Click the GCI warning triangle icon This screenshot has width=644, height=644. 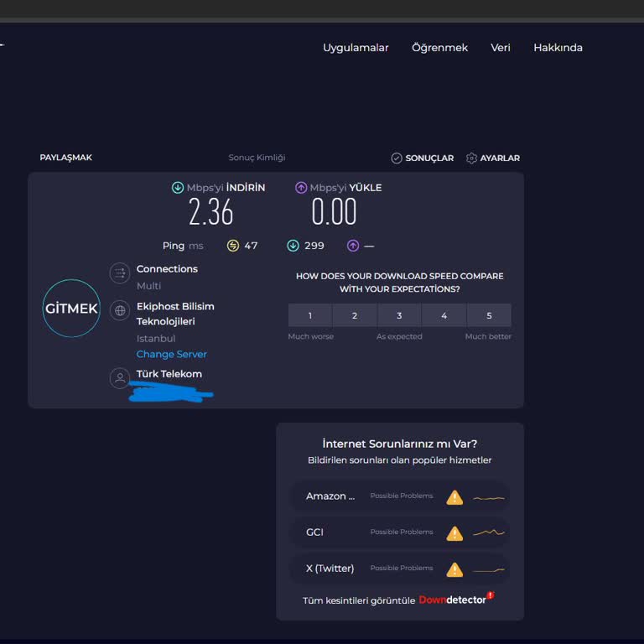click(x=454, y=533)
